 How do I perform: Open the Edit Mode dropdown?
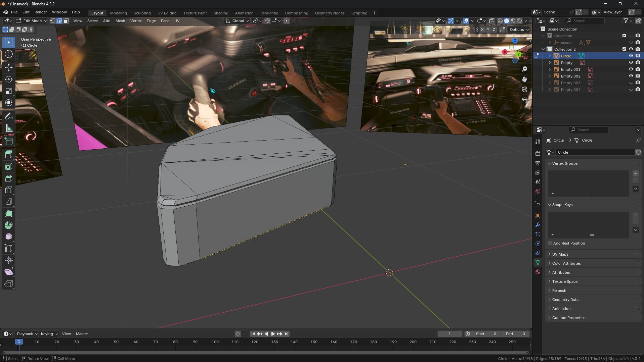point(32,21)
